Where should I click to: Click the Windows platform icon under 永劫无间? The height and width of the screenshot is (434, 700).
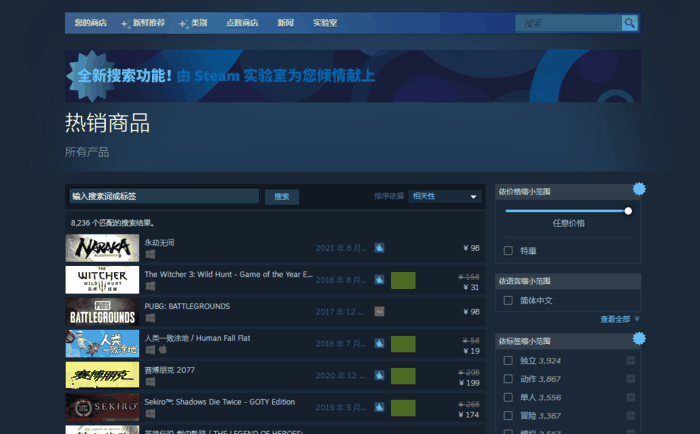(x=150, y=254)
